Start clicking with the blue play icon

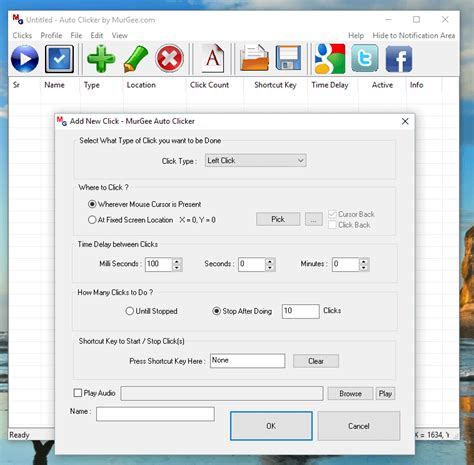point(25,59)
